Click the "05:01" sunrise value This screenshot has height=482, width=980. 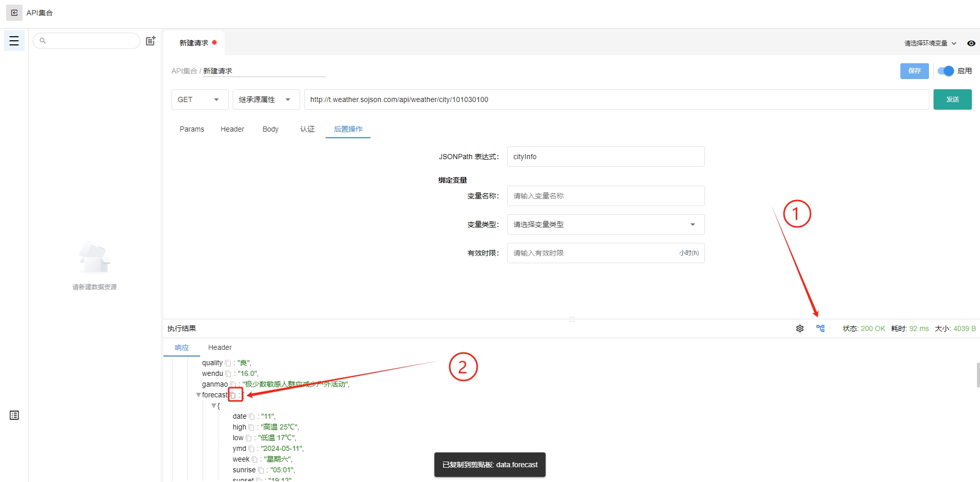click(x=281, y=470)
